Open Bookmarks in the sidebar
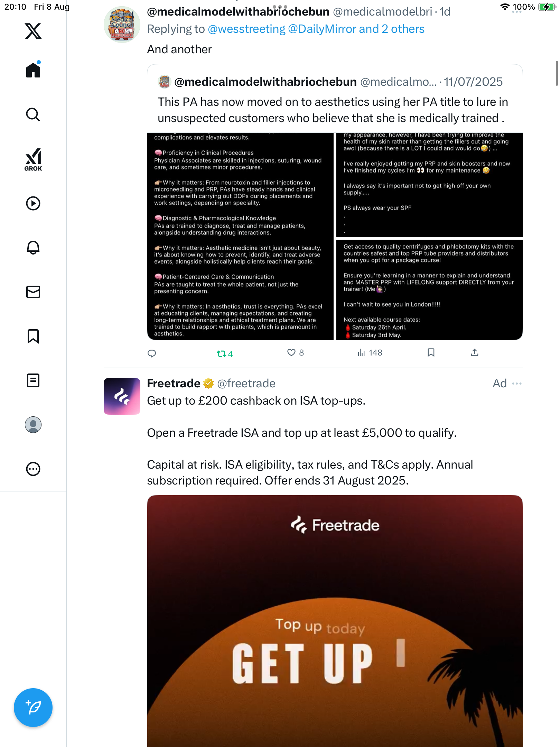The width and height of the screenshot is (560, 747). coord(33,336)
